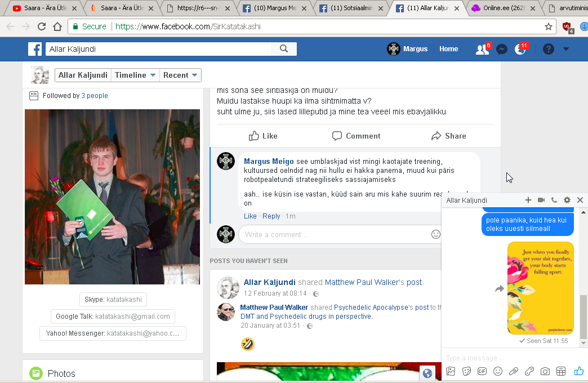
Task: Open the 12 February at 08:14 timestamp
Action: 275,293
